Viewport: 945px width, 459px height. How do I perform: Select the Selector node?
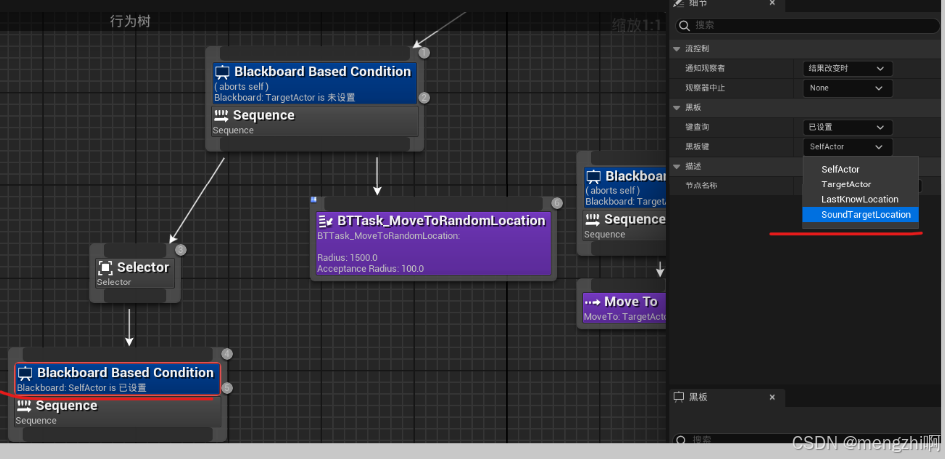tap(135, 273)
